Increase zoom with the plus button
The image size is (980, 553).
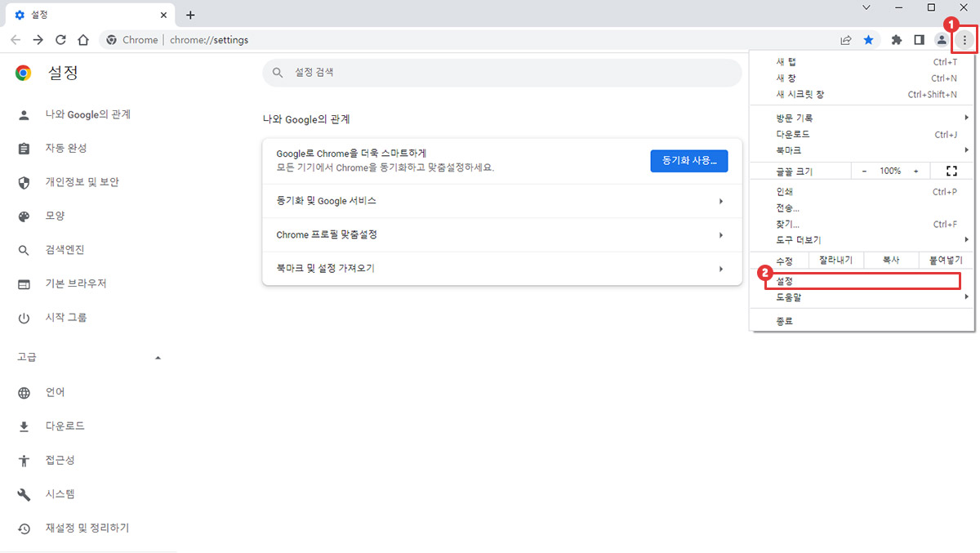pos(915,171)
